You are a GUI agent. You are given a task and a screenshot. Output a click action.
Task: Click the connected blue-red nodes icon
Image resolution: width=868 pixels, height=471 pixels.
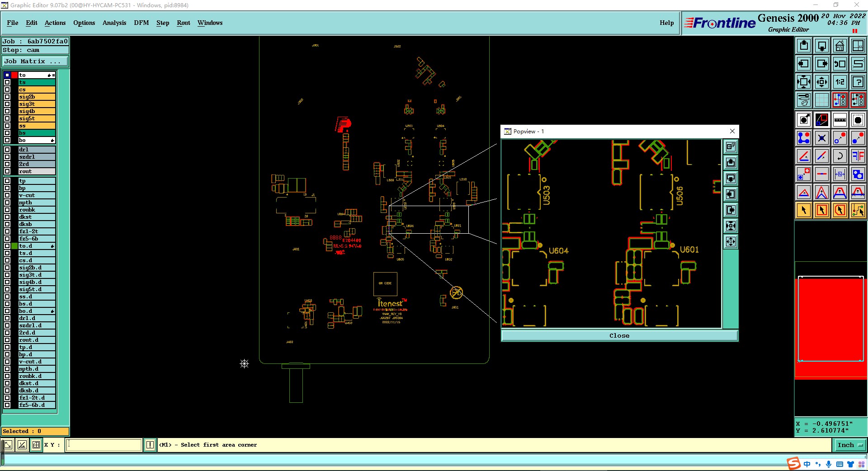click(x=804, y=138)
